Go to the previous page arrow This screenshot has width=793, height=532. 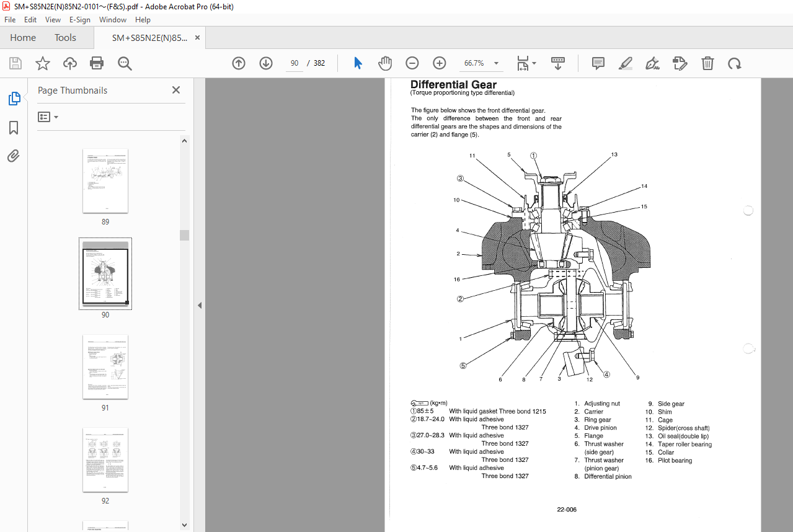[x=239, y=63]
